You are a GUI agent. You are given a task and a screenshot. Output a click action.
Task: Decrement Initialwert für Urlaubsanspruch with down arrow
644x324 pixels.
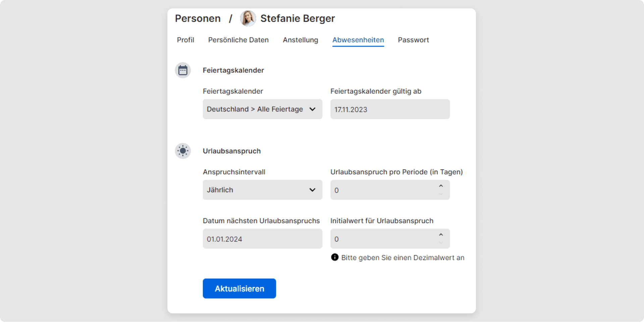point(441,243)
